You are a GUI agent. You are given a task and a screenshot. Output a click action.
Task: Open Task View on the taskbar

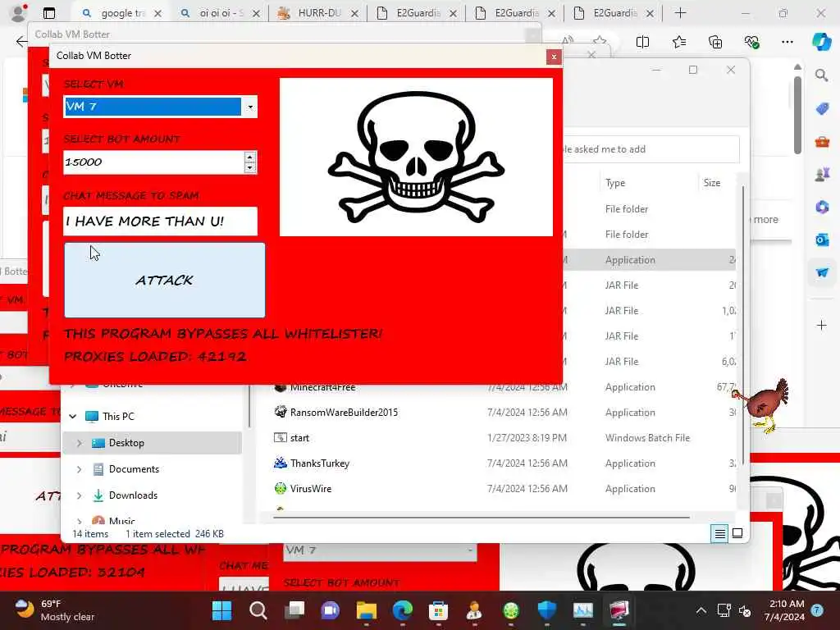(294, 610)
